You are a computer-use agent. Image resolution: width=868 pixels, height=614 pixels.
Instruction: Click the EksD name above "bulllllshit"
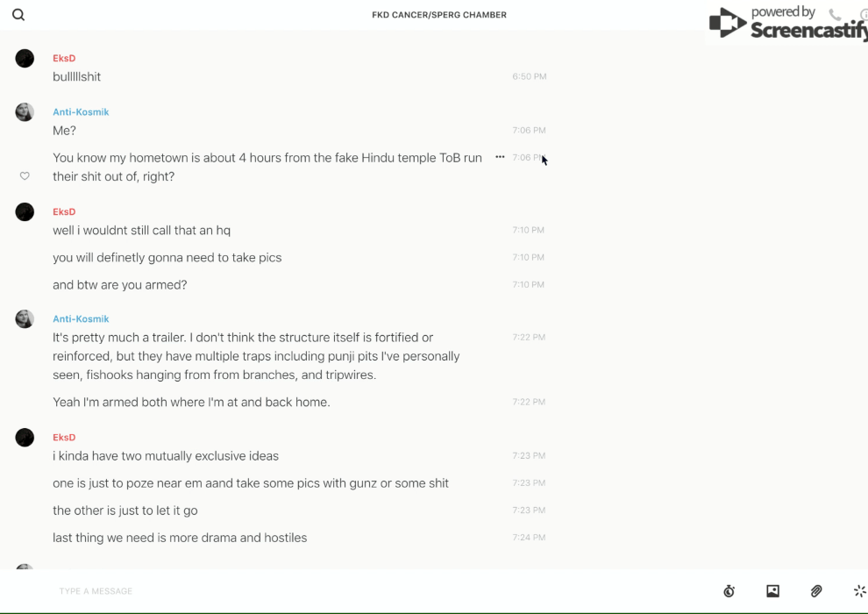[64, 58]
